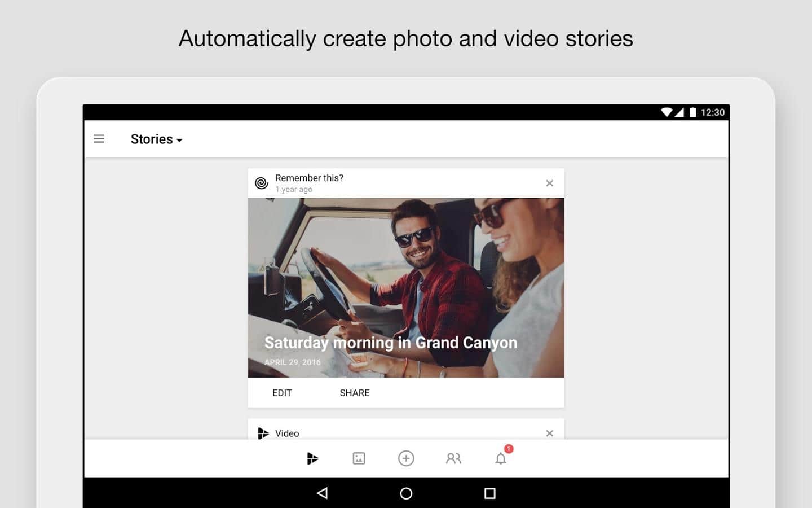The height and width of the screenshot is (508, 812).
Task: Tap the 12:30 clock in status bar
Action: point(712,112)
